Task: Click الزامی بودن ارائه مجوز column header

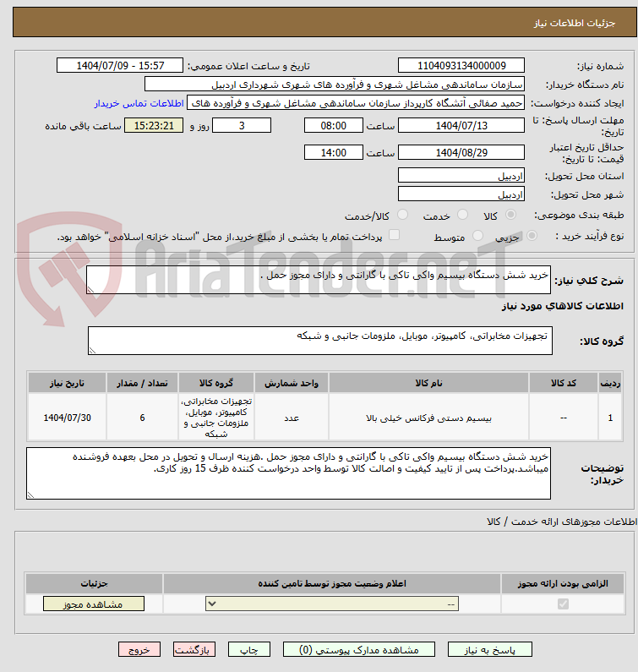Action: [x=563, y=583]
